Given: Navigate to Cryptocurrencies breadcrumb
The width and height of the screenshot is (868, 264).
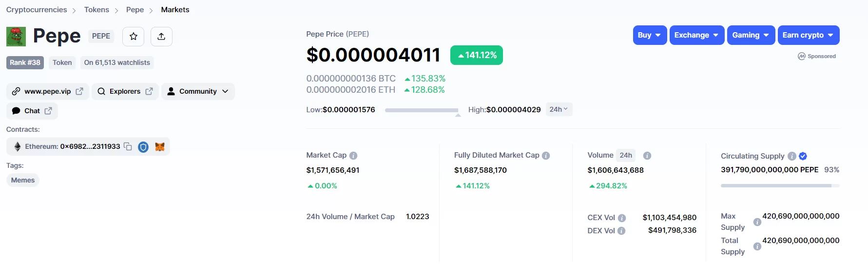Looking at the screenshot, I should tap(37, 10).
